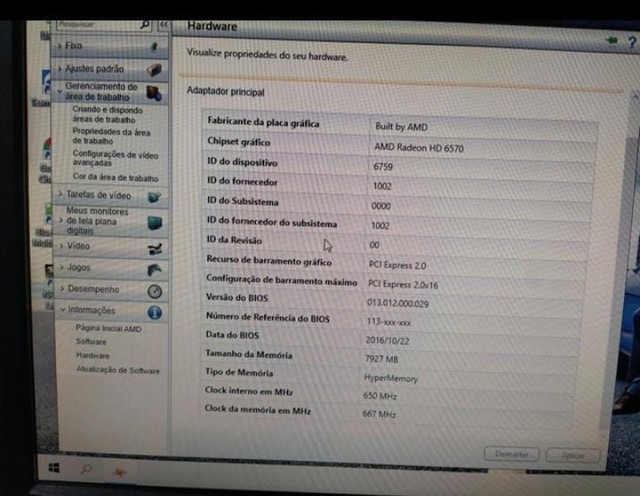Click the PCI Express 2.0x16 value
640x496 pixels.
[403, 285]
